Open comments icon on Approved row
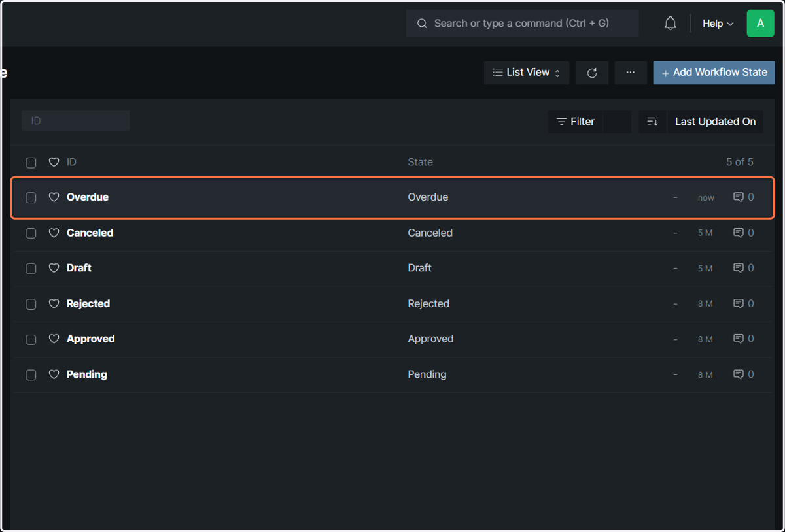Viewport: 785px width, 532px height. tap(738, 339)
